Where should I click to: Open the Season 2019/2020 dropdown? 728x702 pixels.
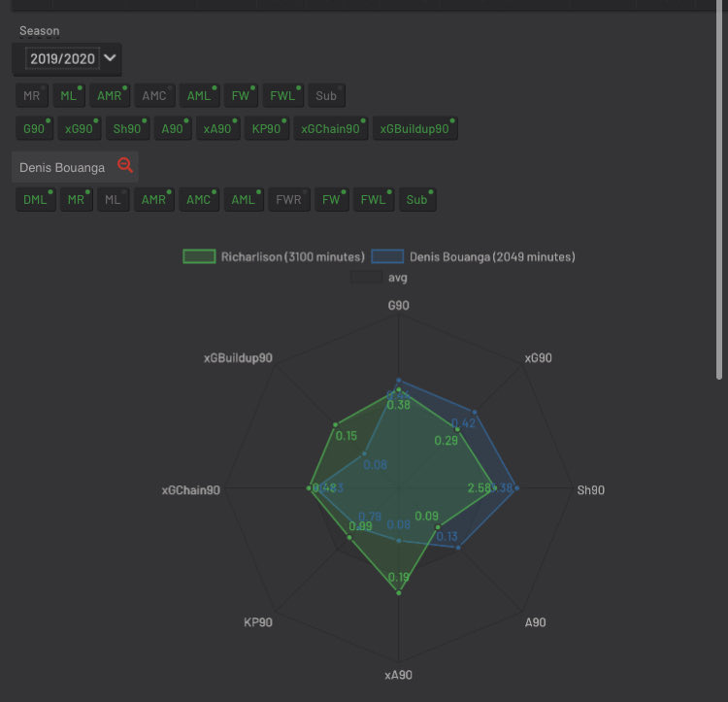tap(67, 59)
